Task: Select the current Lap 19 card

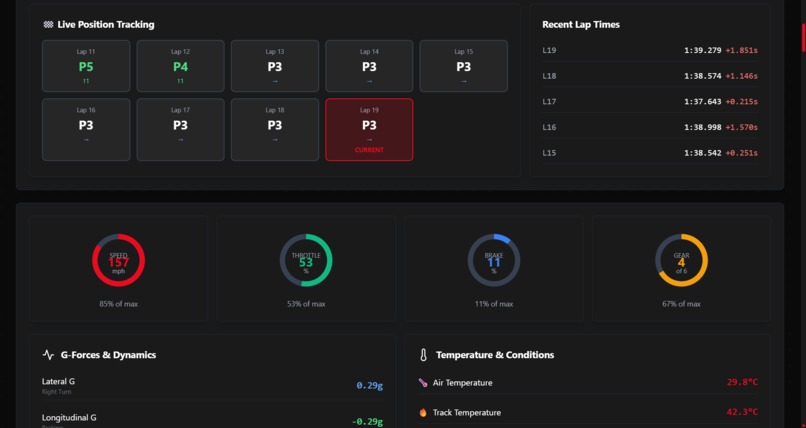Action: pyautogui.click(x=369, y=129)
